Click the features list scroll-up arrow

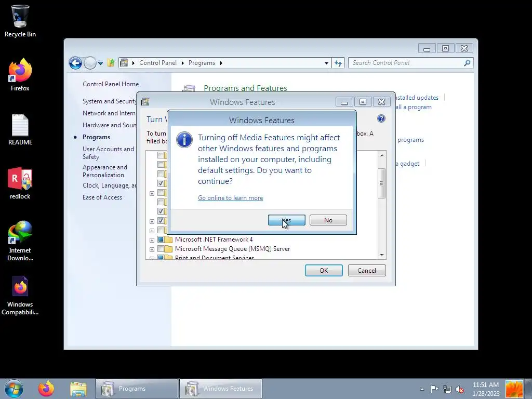(x=382, y=155)
